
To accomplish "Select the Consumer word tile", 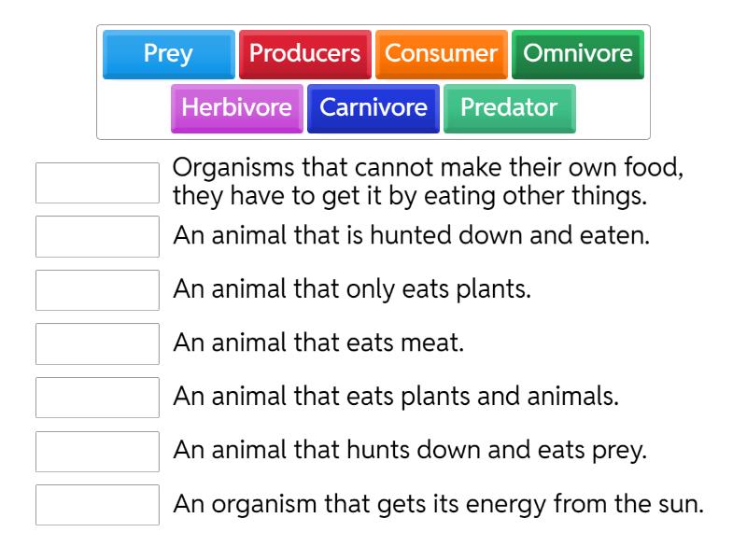I will tap(441, 55).
